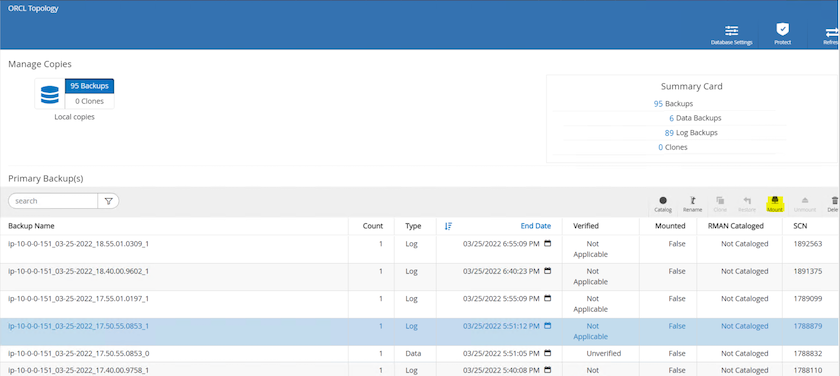Click the Type column header

pos(413,226)
